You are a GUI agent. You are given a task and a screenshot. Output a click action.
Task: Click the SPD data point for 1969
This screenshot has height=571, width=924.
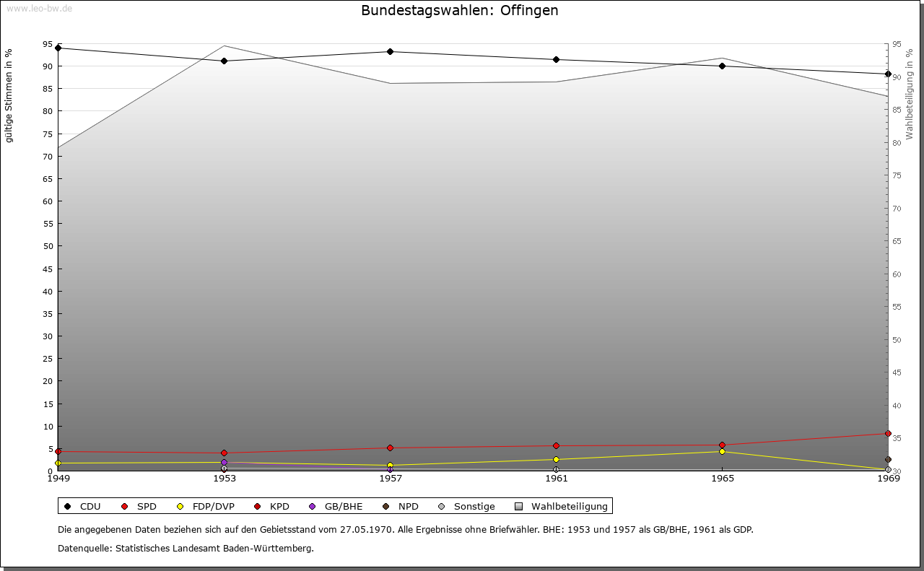point(888,434)
